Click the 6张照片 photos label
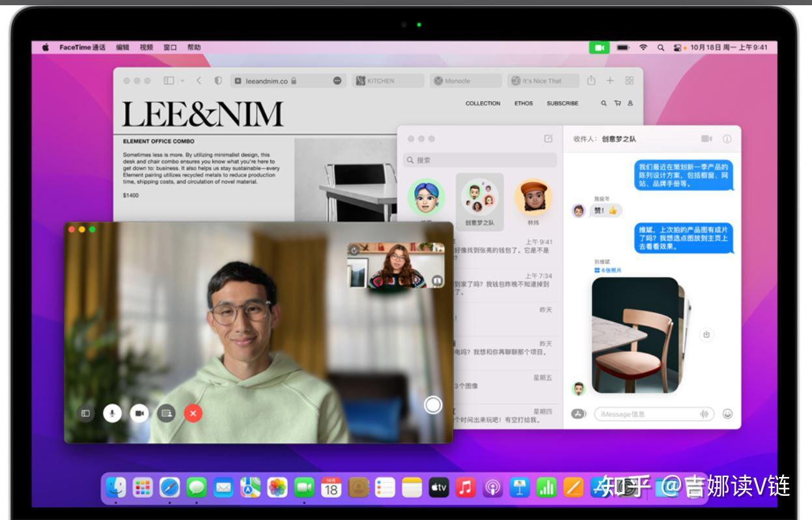The width and height of the screenshot is (812, 520). tap(608, 270)
